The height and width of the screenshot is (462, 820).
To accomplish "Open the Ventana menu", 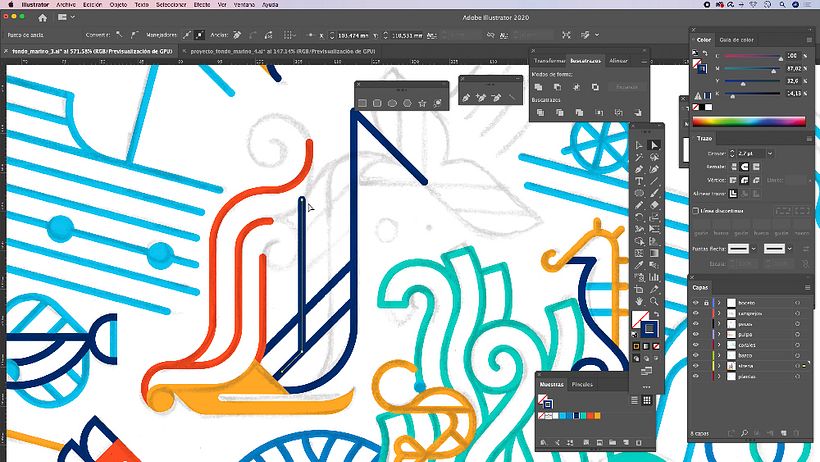I will point(244,5).
